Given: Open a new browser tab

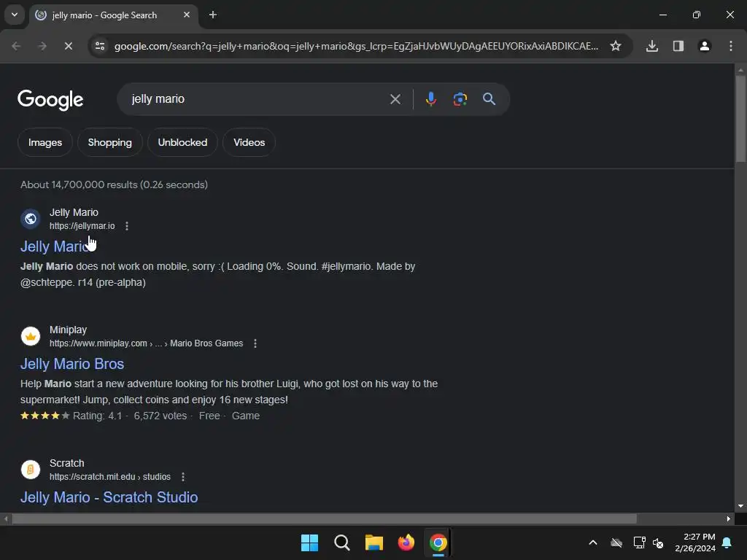Looking at the screenshot, I should pyautogui.click(x=213, y=15).
